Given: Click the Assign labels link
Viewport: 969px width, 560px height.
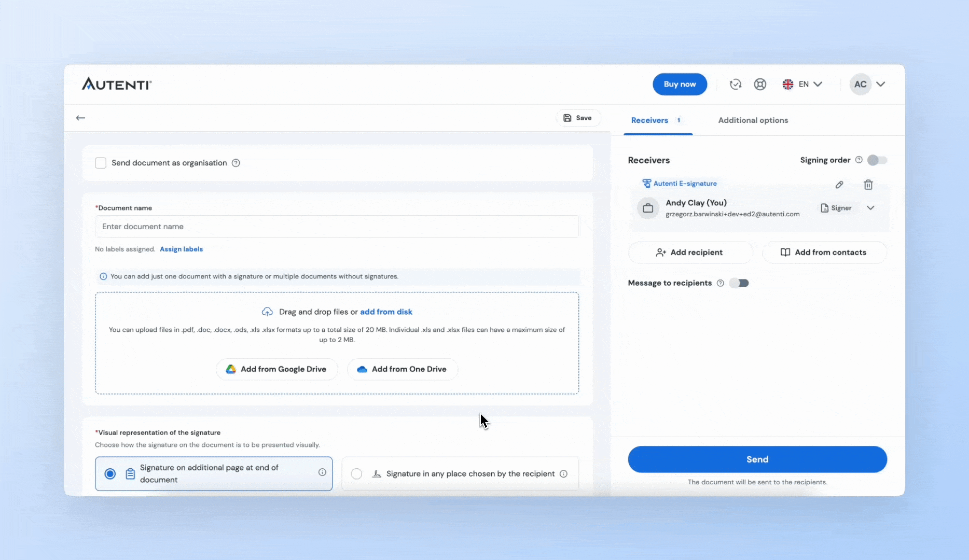Looking at the screenshot, I should point(181,249).
